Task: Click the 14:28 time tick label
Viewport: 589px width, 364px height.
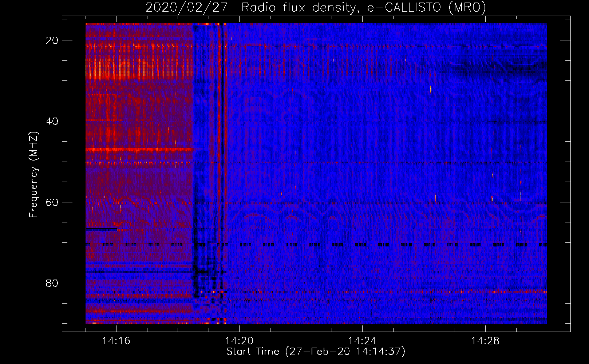Action: [485, 341]
